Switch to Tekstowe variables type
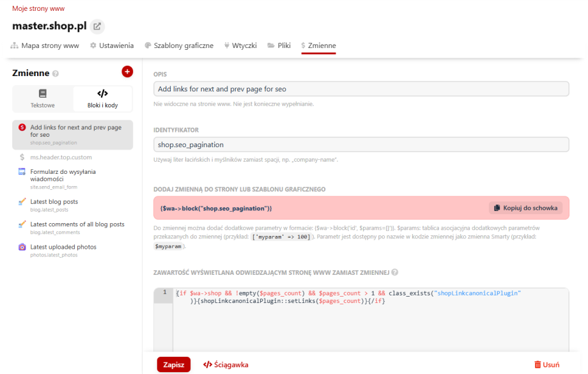 [x=43, y=99]
